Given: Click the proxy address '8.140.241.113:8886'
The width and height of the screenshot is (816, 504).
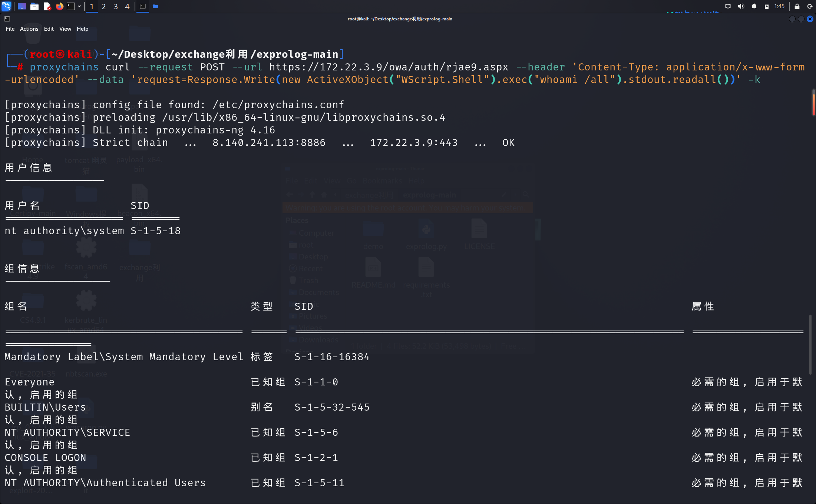Looking at the screenshot, I should (x=269, y=143).
